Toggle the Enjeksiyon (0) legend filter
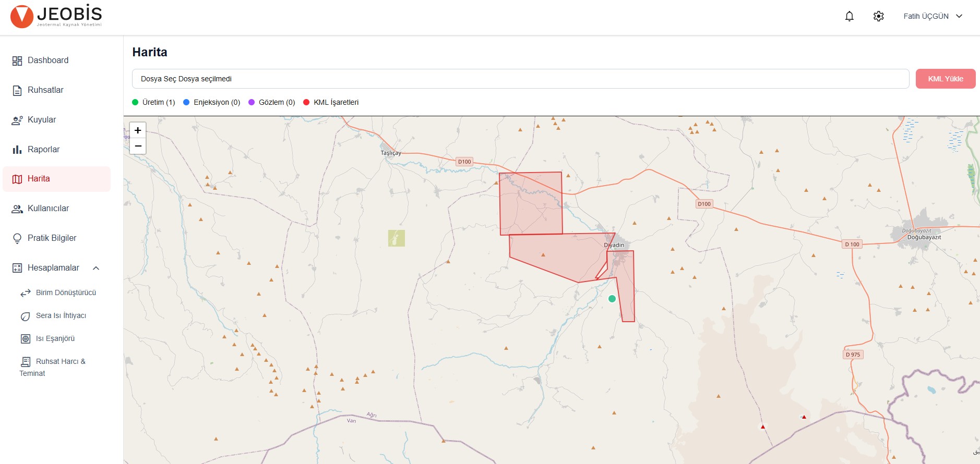 click(x=211, y=102)
